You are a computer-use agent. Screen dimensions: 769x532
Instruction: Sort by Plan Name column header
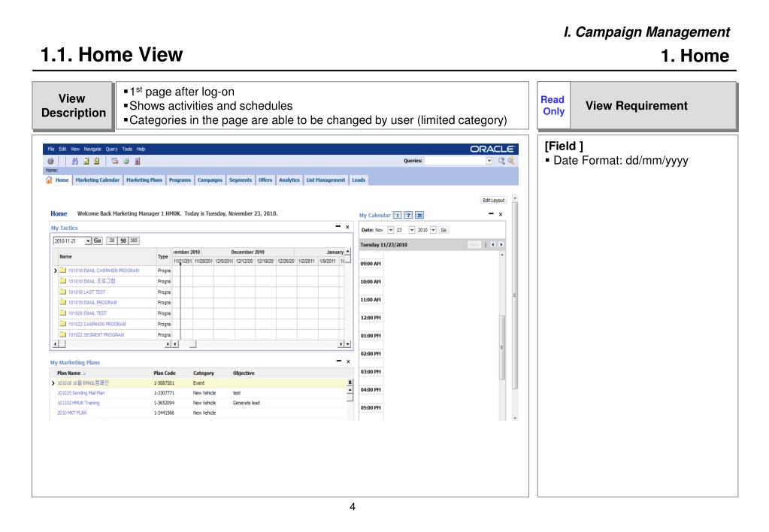click(x=68, y=373)
